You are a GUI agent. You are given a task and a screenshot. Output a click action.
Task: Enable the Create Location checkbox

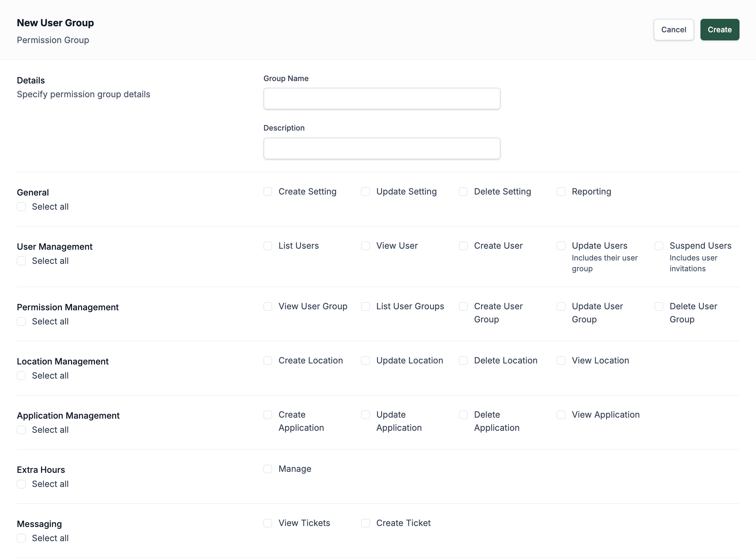coord(268,361)
